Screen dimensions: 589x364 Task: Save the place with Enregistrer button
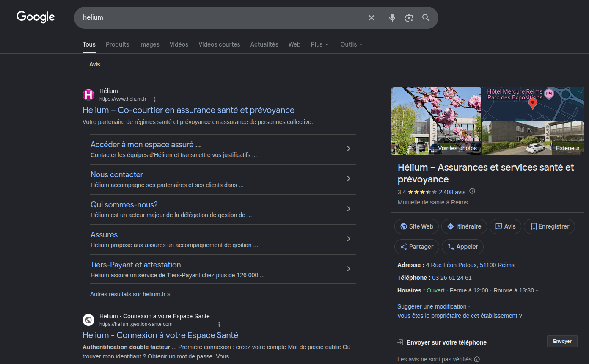[549, 226]
